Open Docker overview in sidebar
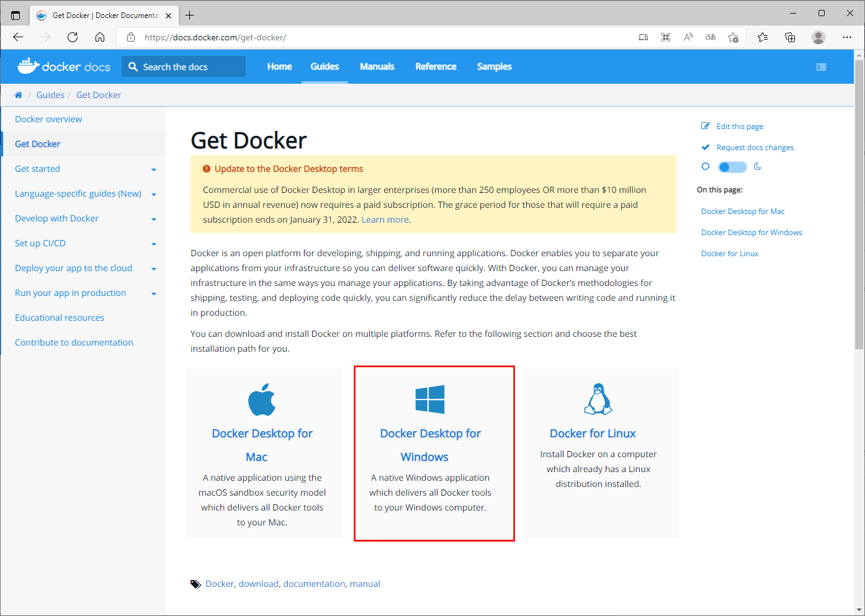This screenshot has height=616, width=865. tap(48, 119)
